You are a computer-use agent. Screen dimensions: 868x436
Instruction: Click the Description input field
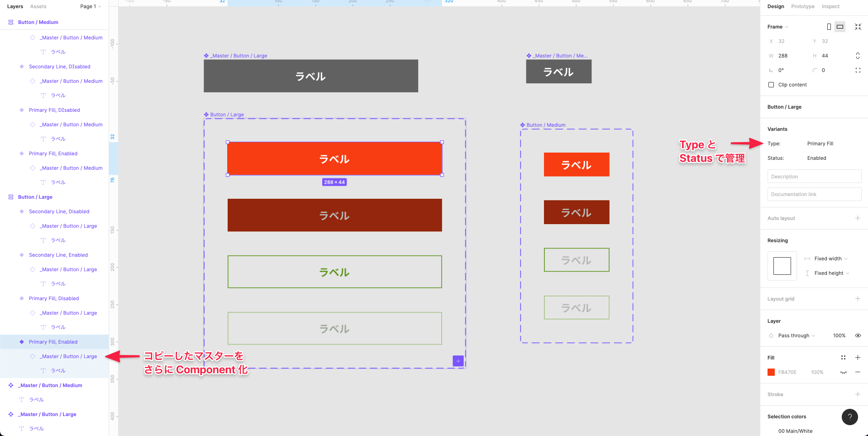tap(814, 177)
